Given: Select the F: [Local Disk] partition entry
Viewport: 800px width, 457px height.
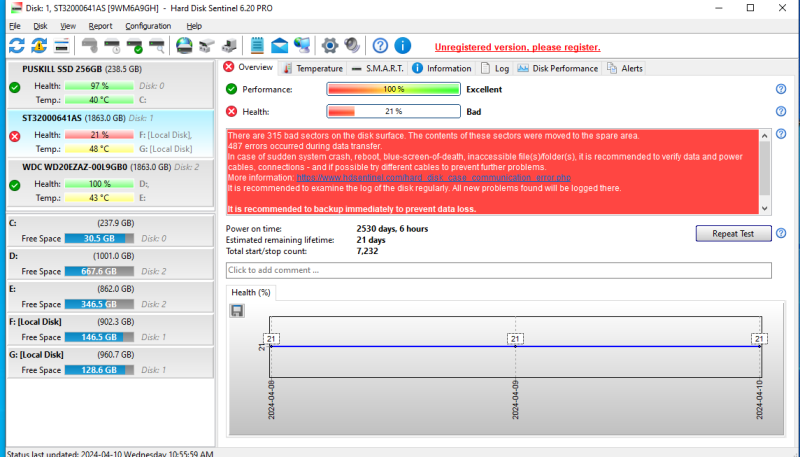Looking at the screenshot, I should pos(110,329).
